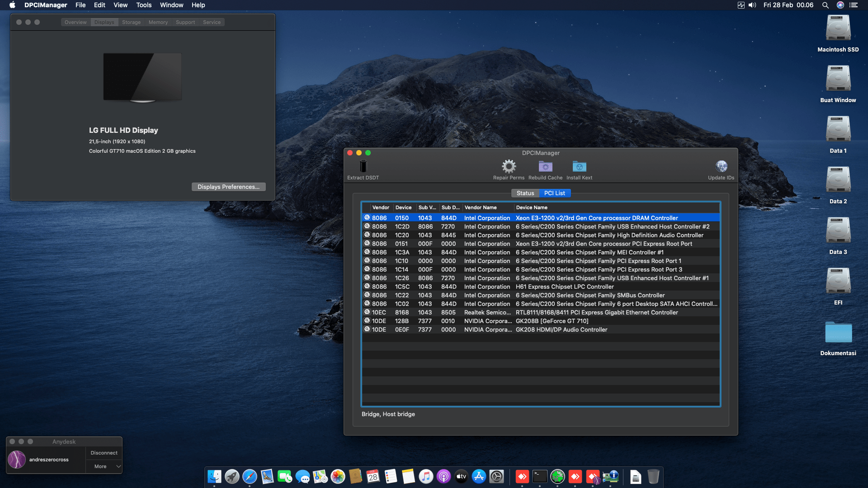Select the GK208 HDMI/DP Audio Controller row
This screenshot has width=868, height=488.
tap(541, 329)
